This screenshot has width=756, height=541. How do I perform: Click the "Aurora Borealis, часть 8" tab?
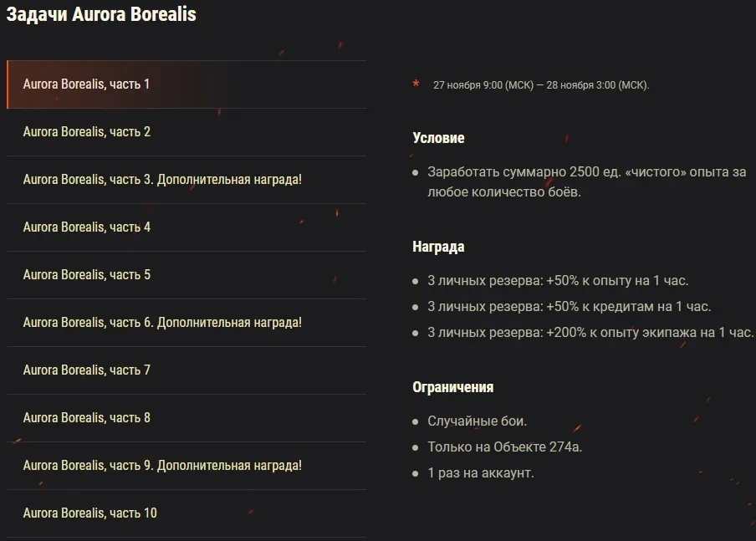click(x=87, y=418)
